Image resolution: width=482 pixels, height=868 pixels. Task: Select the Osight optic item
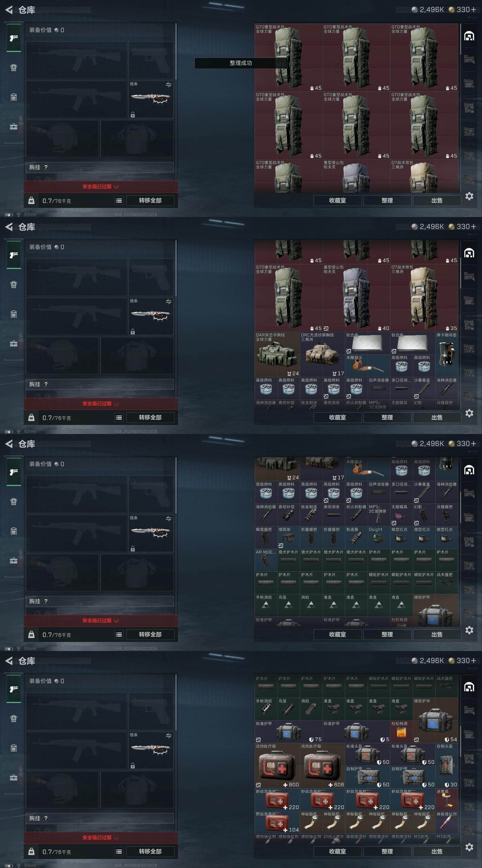coord(379,537)
